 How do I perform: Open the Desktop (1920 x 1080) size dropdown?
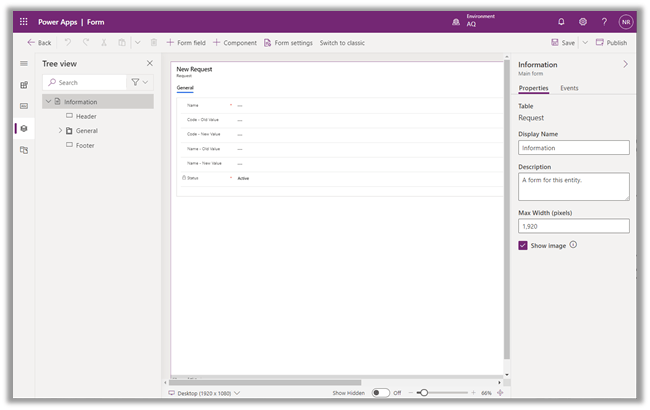tap(205, 393)
